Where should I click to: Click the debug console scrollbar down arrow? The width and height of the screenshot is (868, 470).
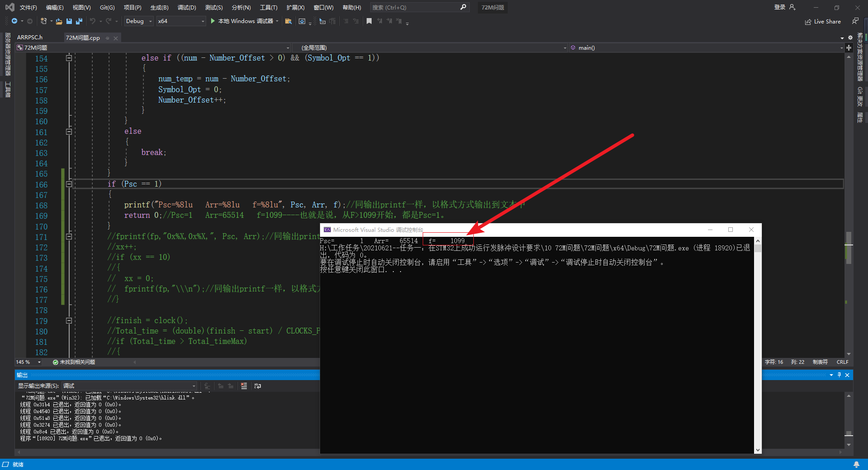pos(758,450)
